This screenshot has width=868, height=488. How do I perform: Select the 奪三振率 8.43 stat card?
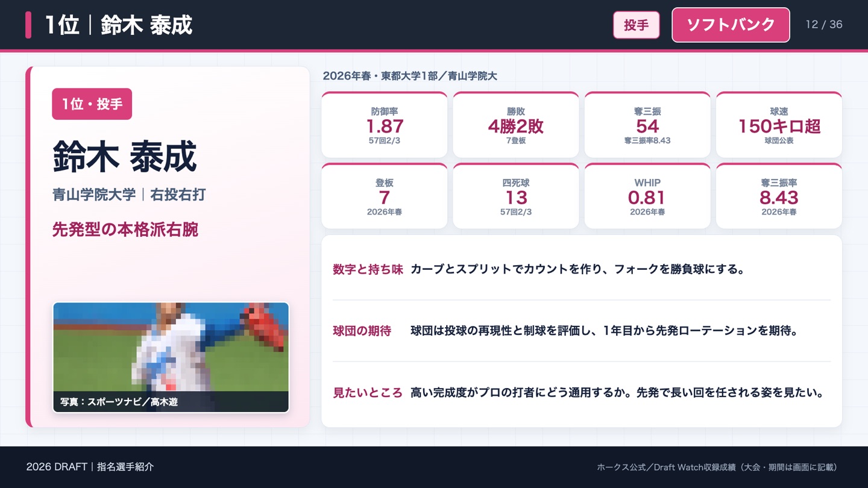[779, 196]
